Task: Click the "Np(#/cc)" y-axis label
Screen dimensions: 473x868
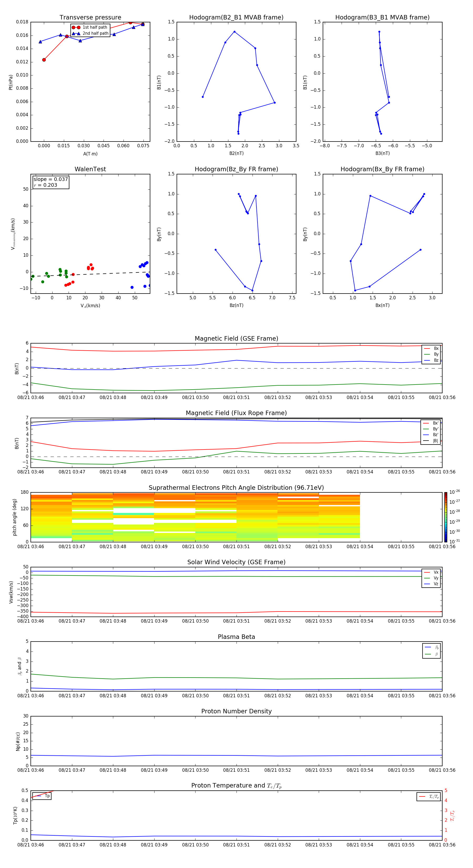Action: click(18, 741)
